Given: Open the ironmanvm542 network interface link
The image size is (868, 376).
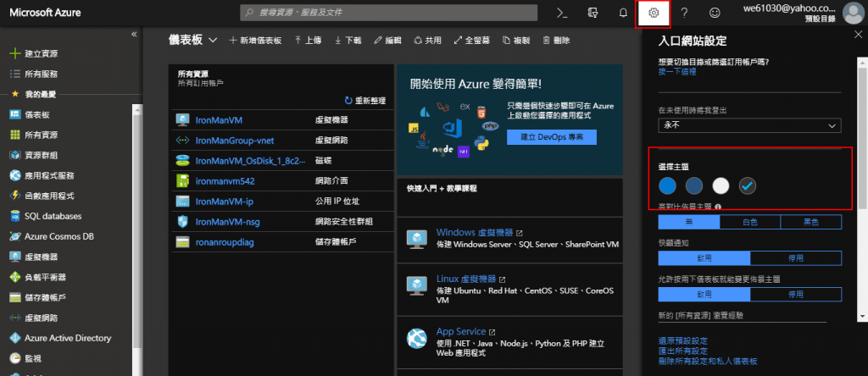Looking at the screenshot, I should click(x=225, y=181).
